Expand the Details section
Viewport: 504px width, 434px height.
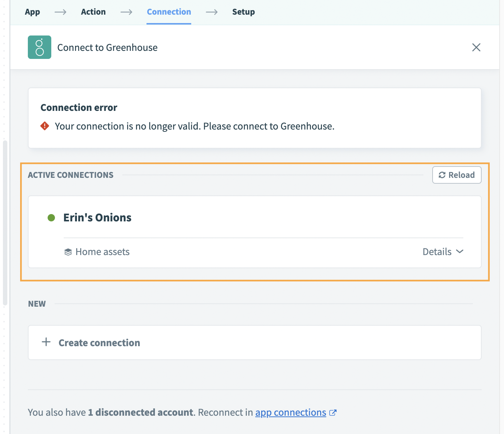click(443, 252)
